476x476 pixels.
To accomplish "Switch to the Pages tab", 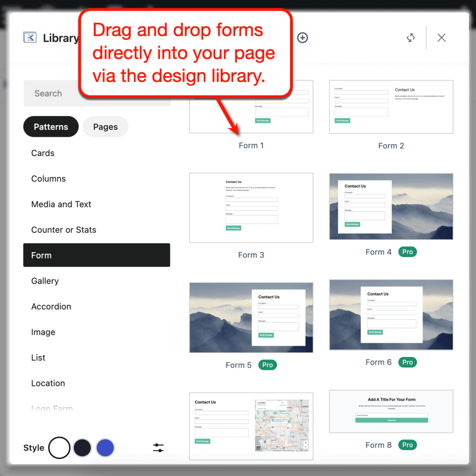I will click(x=105, y=127).
